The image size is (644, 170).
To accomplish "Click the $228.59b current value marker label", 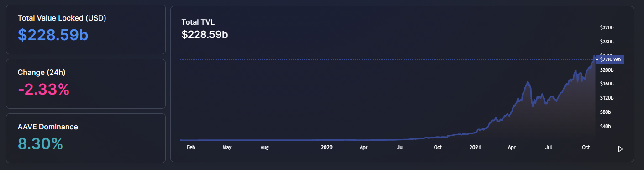I will click(610, 59).
